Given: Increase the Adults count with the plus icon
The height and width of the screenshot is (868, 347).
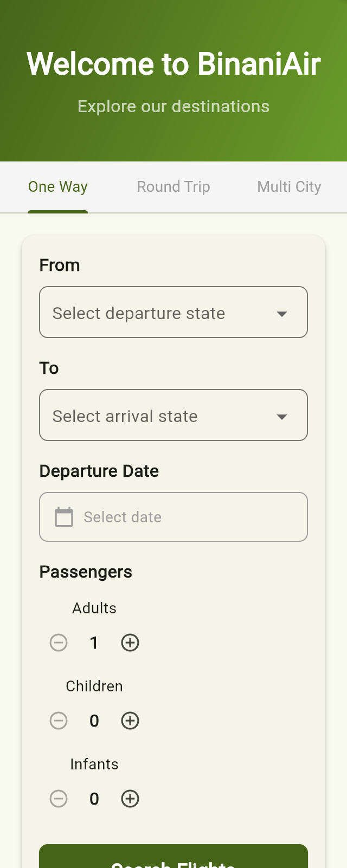Looking at the screenshot, I should pyautogui.click(x=130, y=643).
